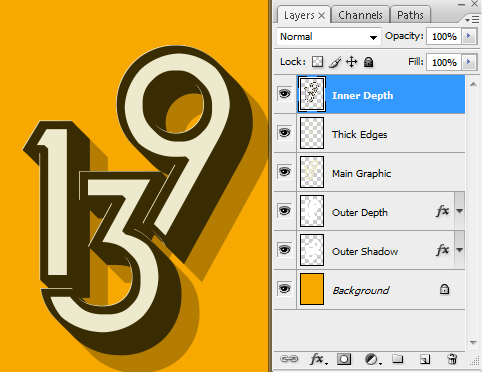The width and height of the screenshot is (482, 372).
Task: Select the Inner Depth layer name
Action: point(363,96)
